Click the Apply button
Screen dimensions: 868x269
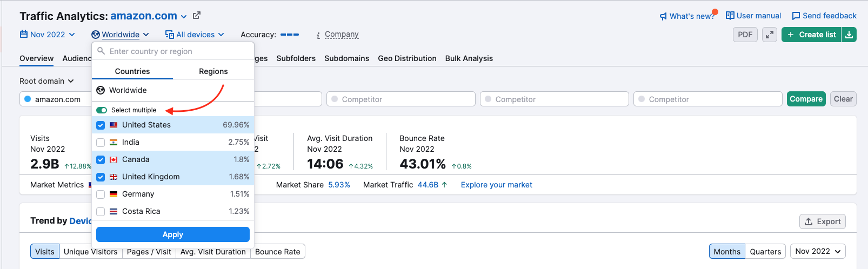click(x=173, y=234)
